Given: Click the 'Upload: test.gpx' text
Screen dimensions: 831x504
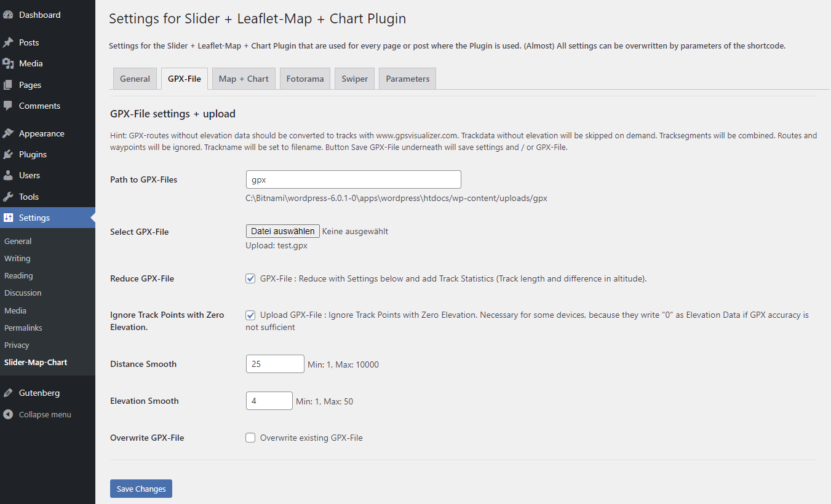Looking at the screenshot, I should [x=276, y=245].
